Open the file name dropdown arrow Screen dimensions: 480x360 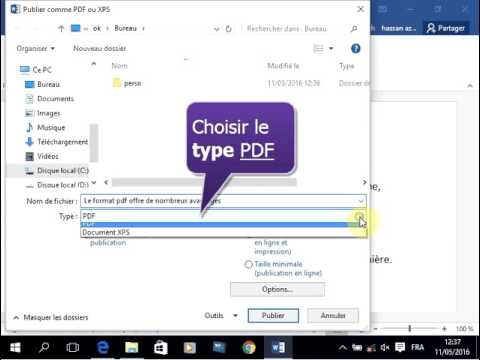(361, 201)
